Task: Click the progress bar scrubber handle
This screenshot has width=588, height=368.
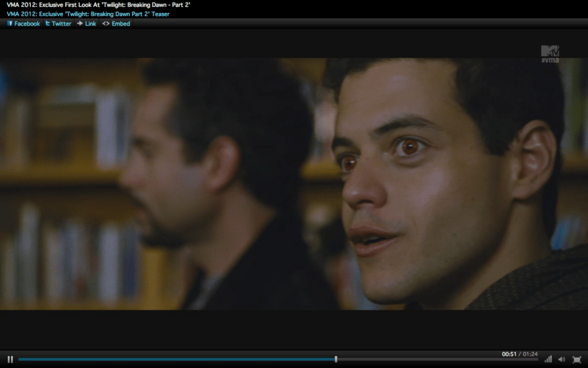Action: (336, 359)
